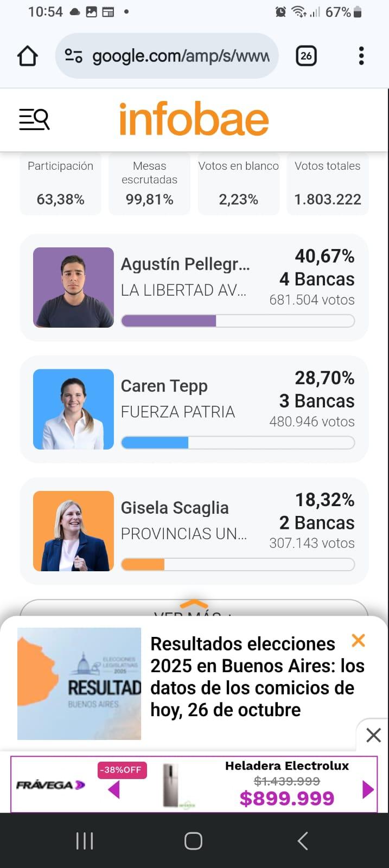Screen dimensions: 389x868
Task: Open Agustín Pellegrini candidate photo
Action: tap(73, 288)
